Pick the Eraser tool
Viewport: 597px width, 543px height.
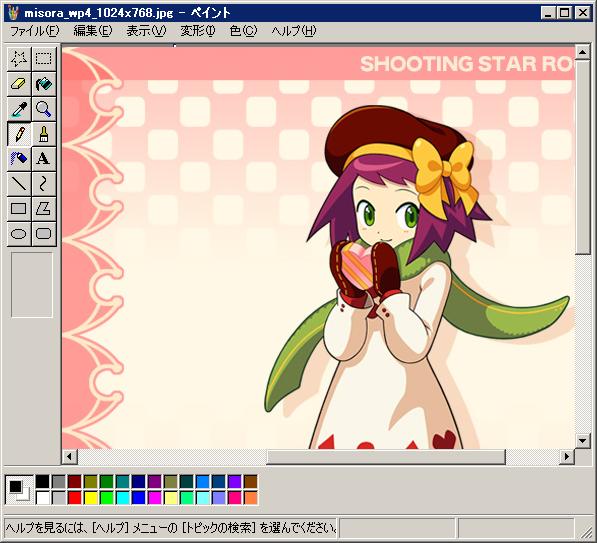point(19,84)
